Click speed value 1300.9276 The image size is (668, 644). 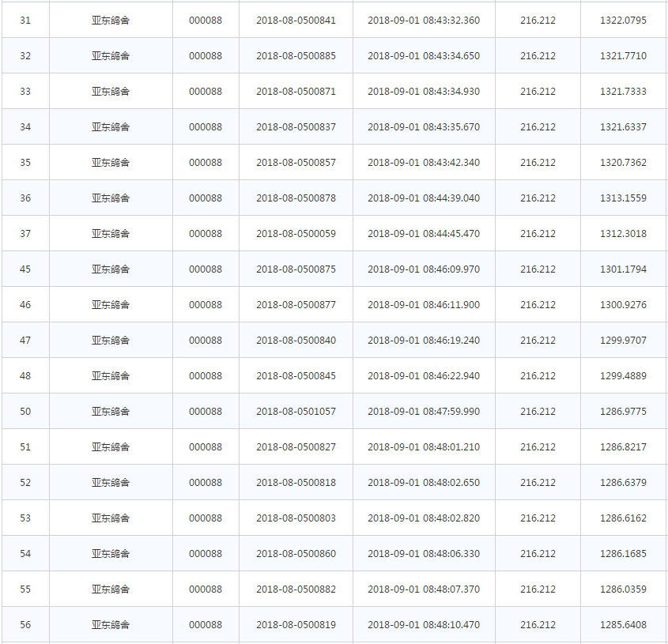(623, 304)
